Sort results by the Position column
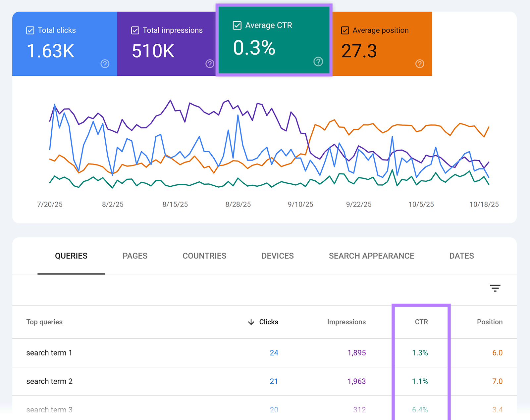Screen dimensions: 530x420 coord(490,322)
